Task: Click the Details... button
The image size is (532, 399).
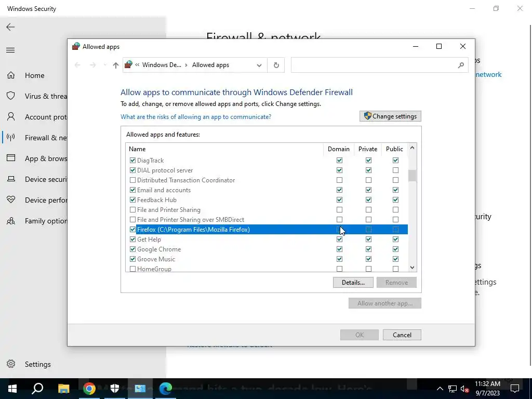Action: coord(353,282)
